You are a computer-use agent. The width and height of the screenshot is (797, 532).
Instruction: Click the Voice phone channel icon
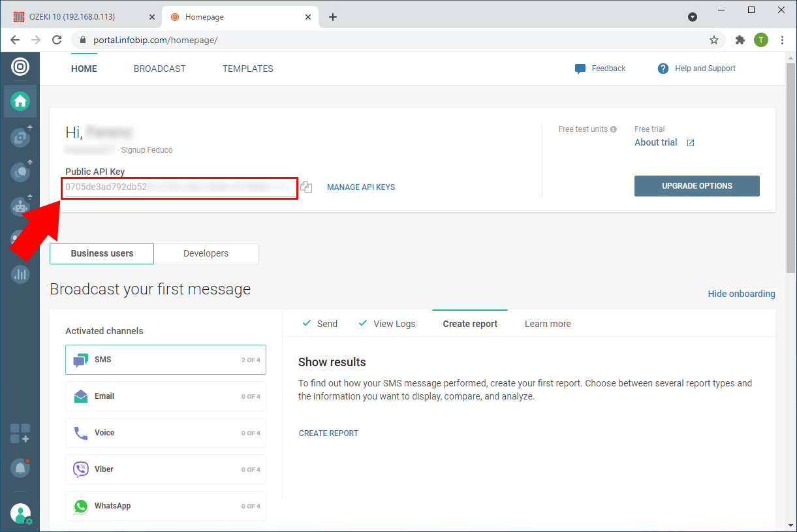click(81, 433)
